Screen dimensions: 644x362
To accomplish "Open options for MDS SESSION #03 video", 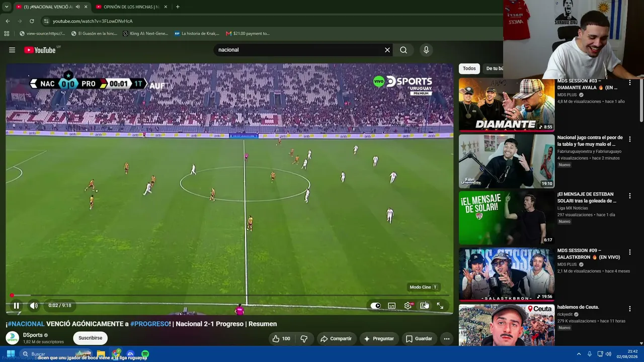I will (x=629, y=82).
